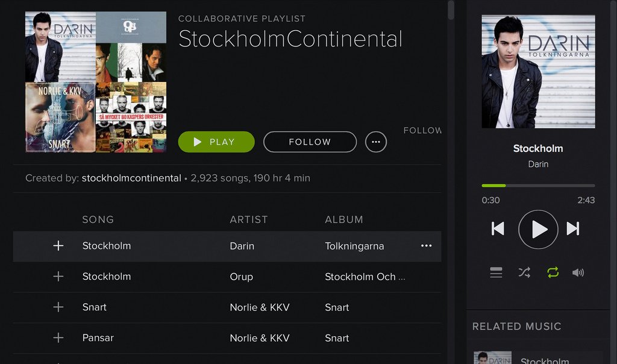The height and width of the screenshot is (364, 617).
Task: Disable the green repeat toggle
Action: (553, 272)
